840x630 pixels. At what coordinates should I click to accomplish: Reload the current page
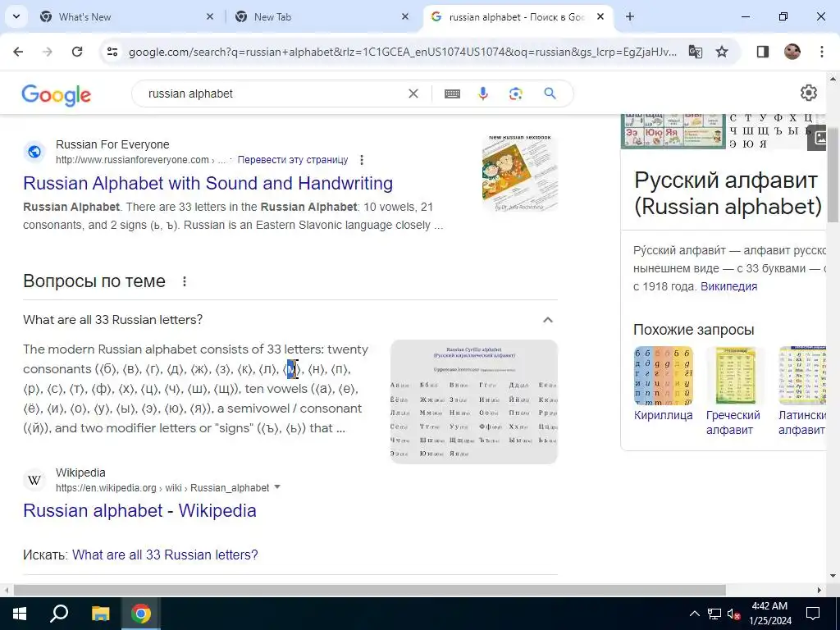click(77, 52)
